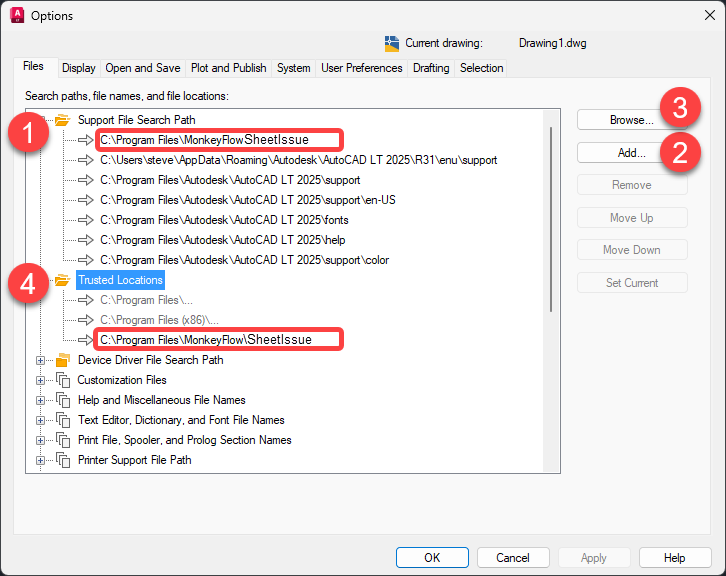Click the Add... button

(632, 153)
